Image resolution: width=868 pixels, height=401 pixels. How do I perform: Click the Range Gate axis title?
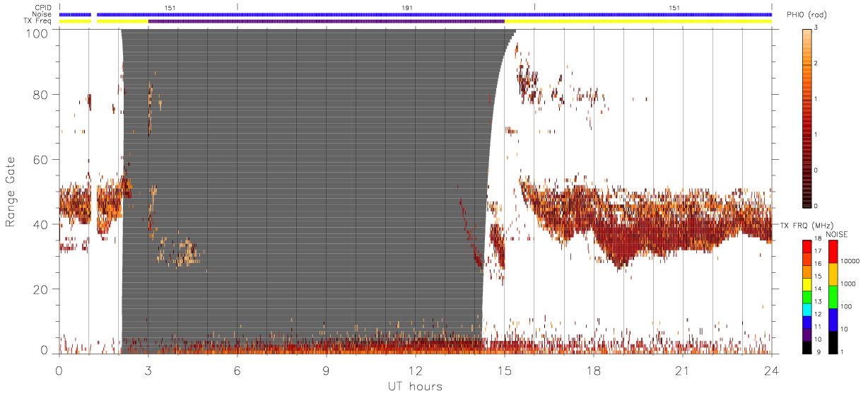pyautogui.click(x=11, y=192)
